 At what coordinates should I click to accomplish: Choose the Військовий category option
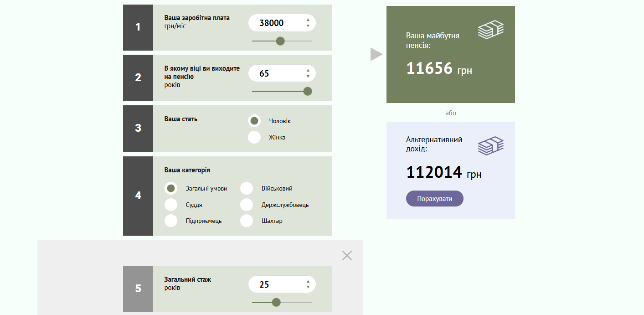[x=247, y=188]
